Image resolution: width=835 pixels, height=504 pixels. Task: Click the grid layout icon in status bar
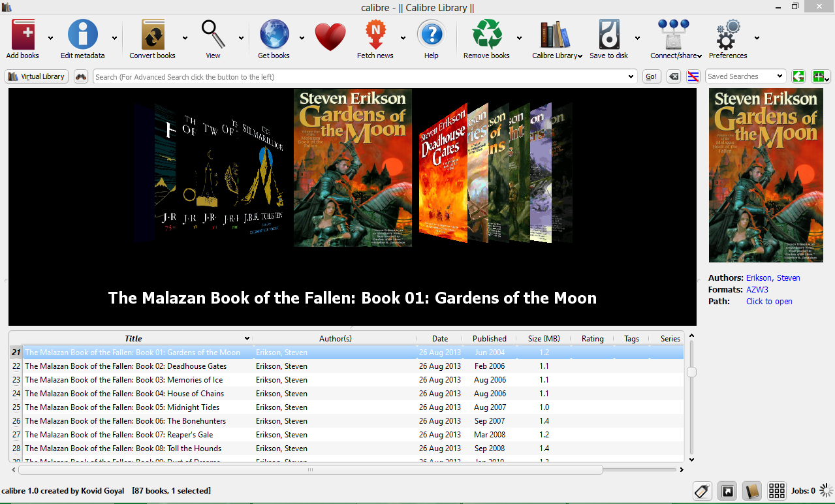[776, 491]
